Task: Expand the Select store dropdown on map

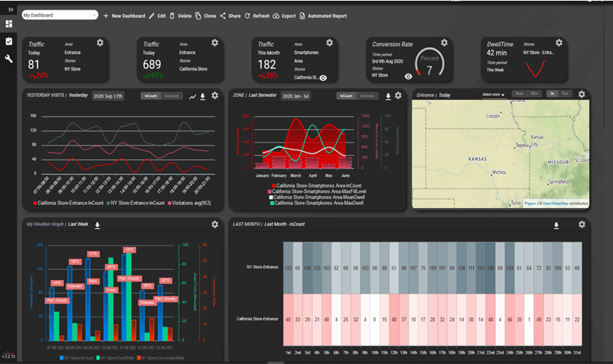Action: 493,95
